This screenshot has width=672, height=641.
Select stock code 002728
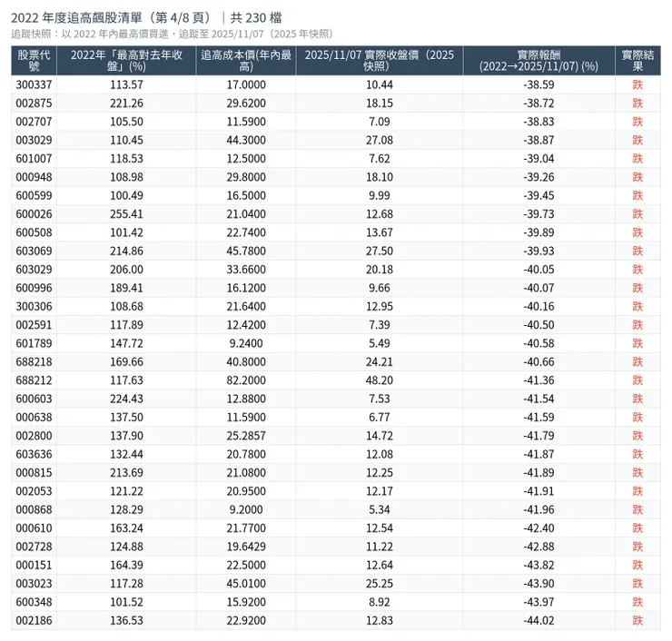(34, 547)
